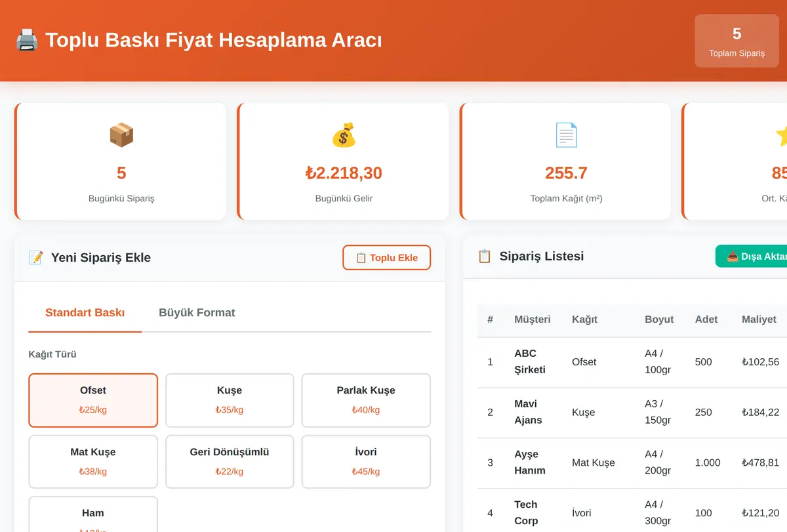The height and width of the screenshot is (532, 787).
Task: Click the Kağıt Türü field label
Action: (x=52, y=354)
